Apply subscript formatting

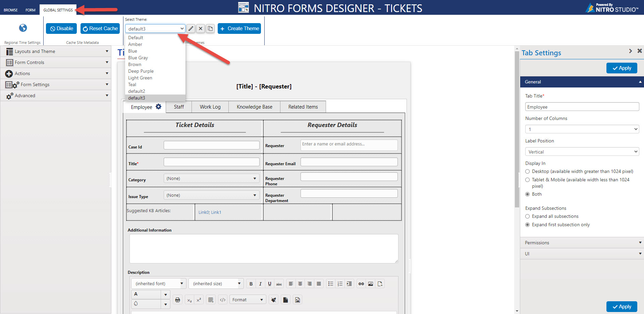(190, 300)
